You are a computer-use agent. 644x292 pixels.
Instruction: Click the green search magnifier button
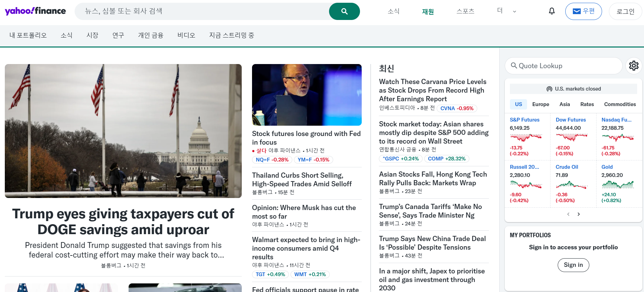click(x=344, y=11)
